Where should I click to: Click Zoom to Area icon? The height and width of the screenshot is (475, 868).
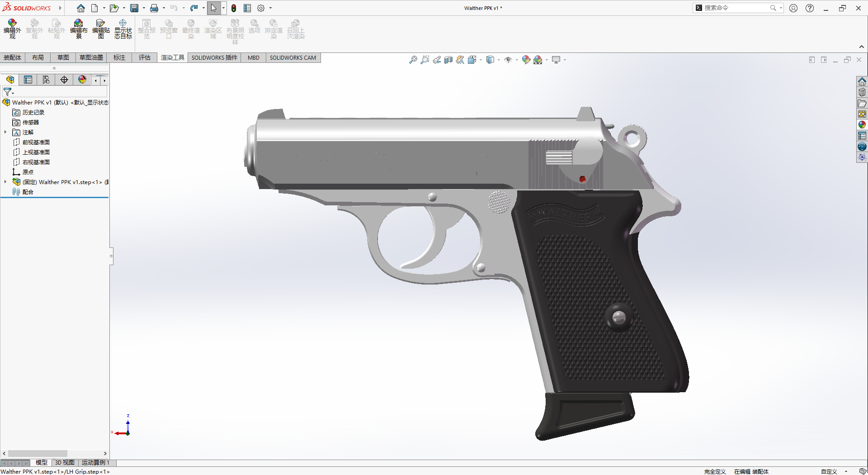(x=425, y=60)
